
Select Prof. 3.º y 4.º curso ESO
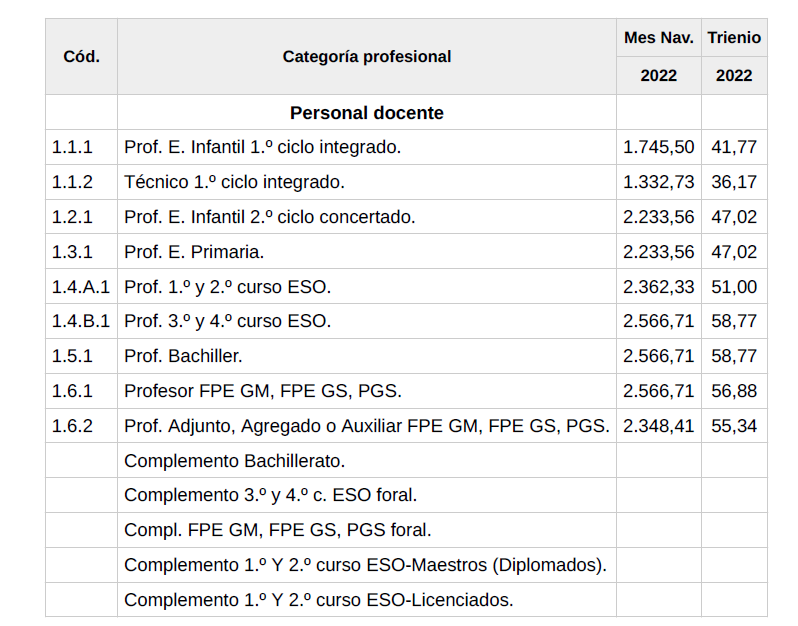227,322
